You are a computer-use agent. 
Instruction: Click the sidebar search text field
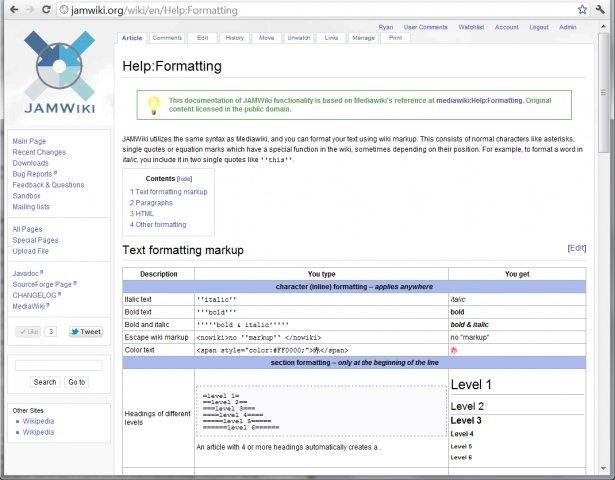(59, 365)
